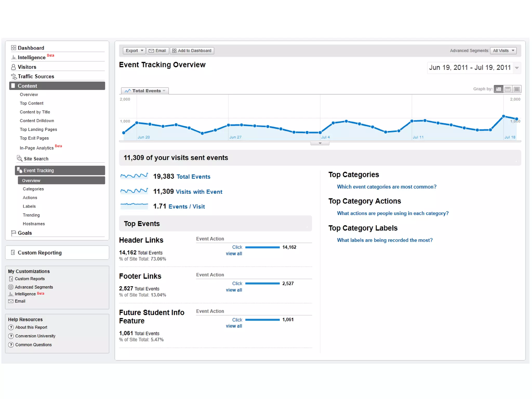Image resolution: width=532 pixels, height=399 pixels.
Task: Select Categories under Event Tracking
Action: click(x=33, y=189)
